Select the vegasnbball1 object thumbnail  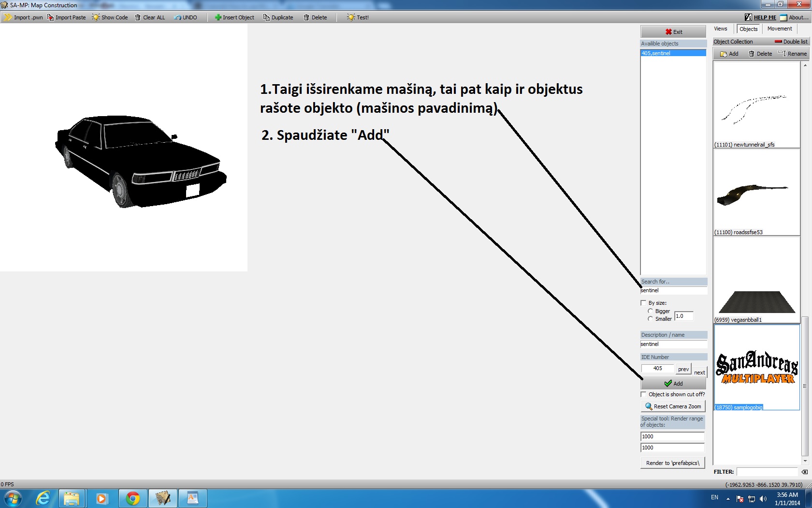click(756, 280)
